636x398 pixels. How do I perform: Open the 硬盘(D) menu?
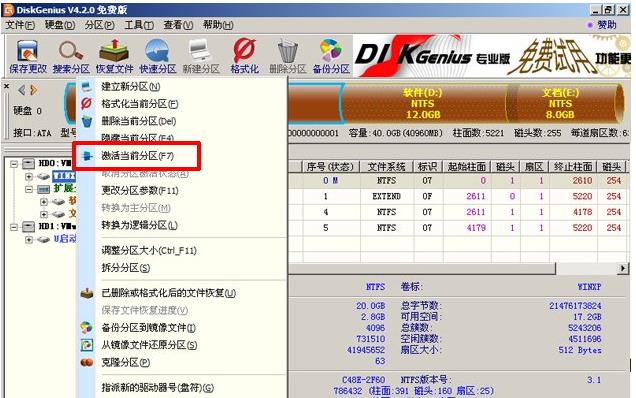click(x=60, y=25)
